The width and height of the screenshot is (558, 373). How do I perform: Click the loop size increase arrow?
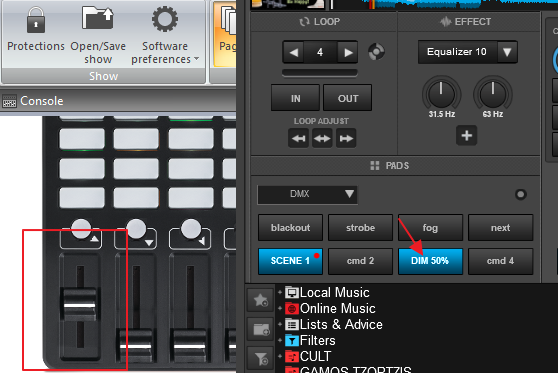tap(348, 53)
